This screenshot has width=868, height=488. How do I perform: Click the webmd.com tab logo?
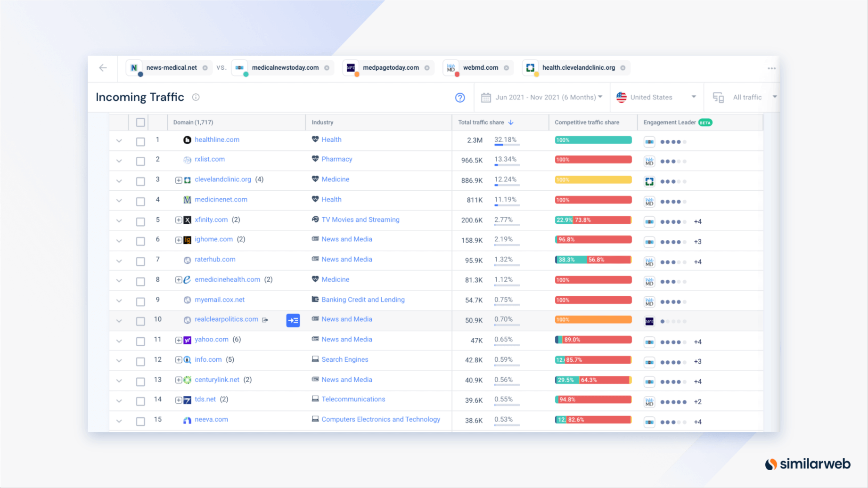point(451,68)
